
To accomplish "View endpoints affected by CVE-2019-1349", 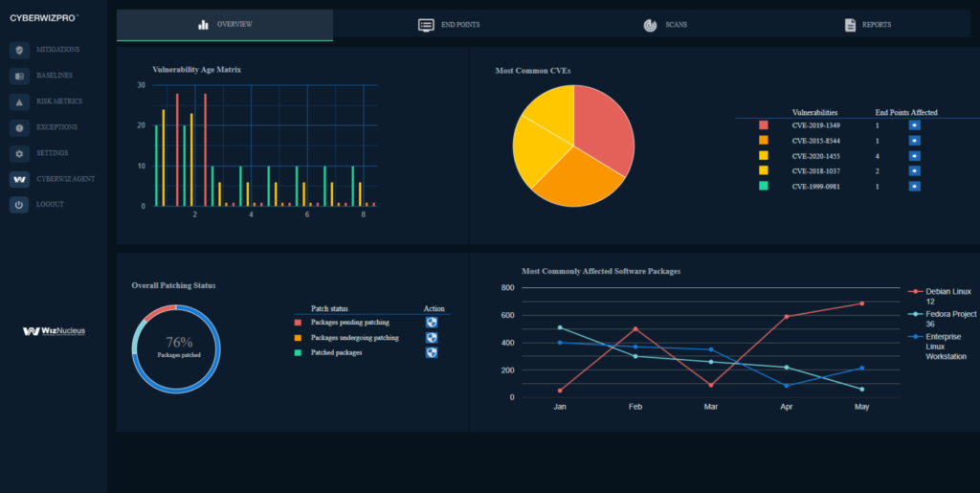I will click(x=914, y=125).
